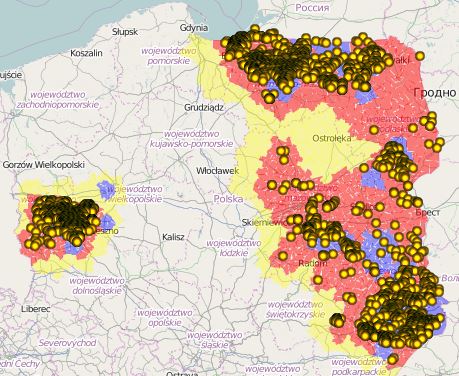Click the Polska country label

228,199
